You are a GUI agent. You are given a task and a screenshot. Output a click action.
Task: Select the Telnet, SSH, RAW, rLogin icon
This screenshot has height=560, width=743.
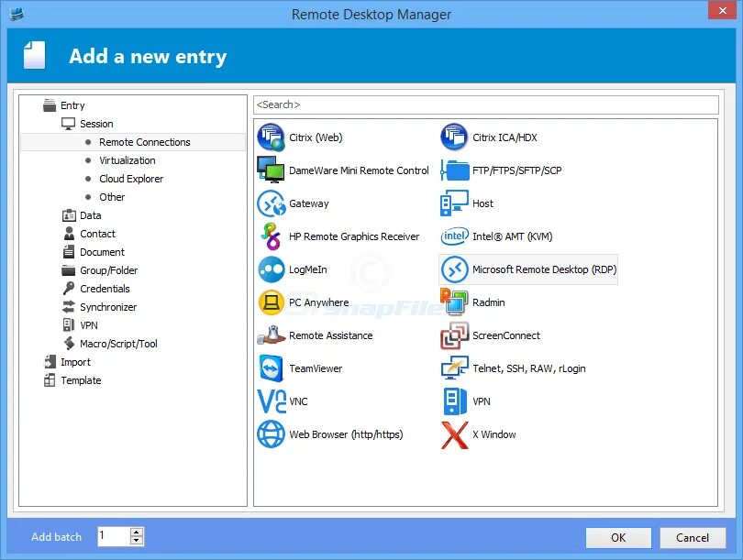tap(454, 368)
